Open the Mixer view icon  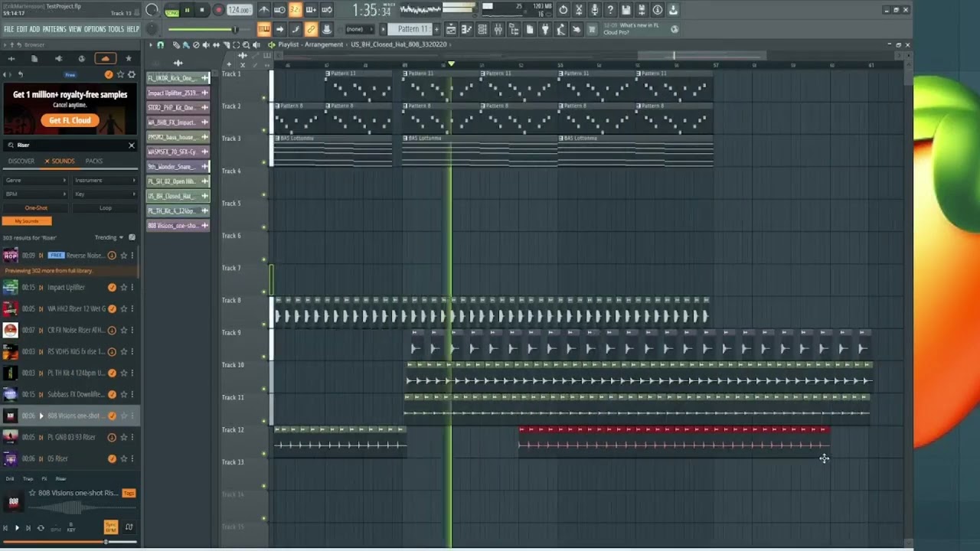[x=498, y=29]
